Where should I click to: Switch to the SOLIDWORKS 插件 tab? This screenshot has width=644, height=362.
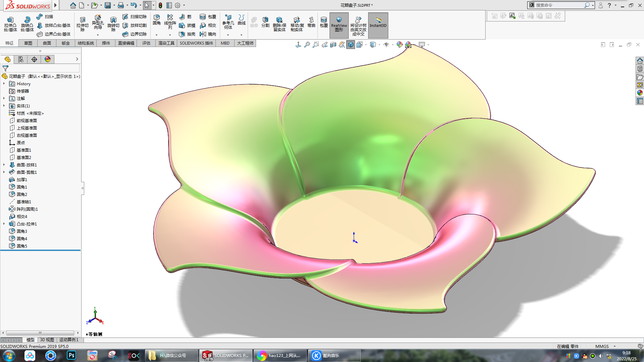(x=196, y=43)
